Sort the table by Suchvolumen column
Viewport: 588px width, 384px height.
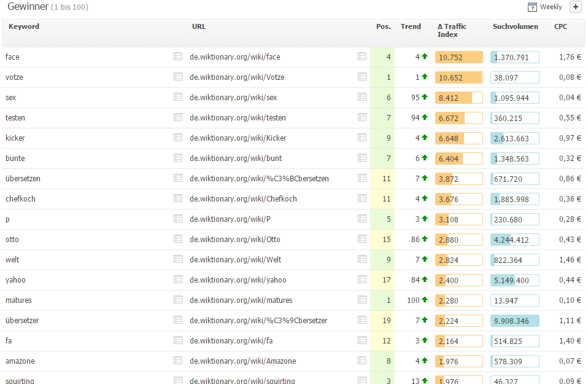coord(515,26)
